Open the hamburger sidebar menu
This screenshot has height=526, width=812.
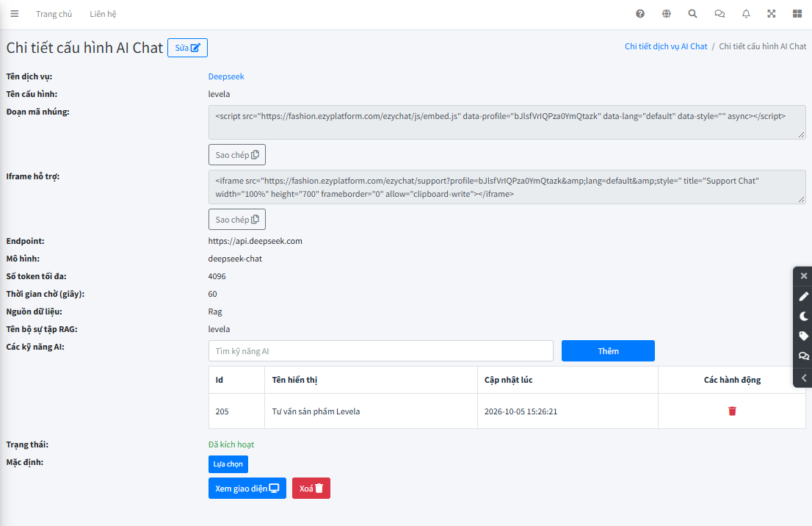pos(15,14)
